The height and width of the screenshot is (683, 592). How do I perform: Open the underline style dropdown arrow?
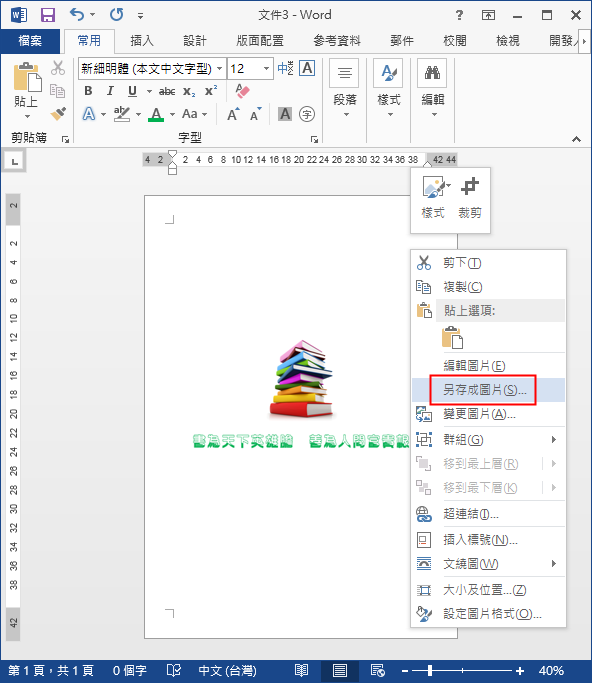pos(149,91)
